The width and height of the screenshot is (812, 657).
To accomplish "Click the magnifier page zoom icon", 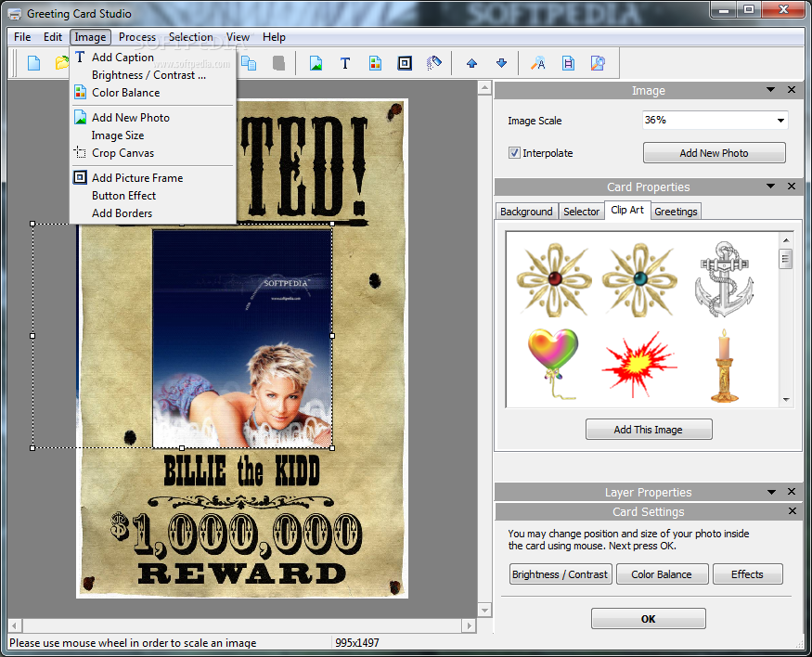I will [x=598, y=63].
